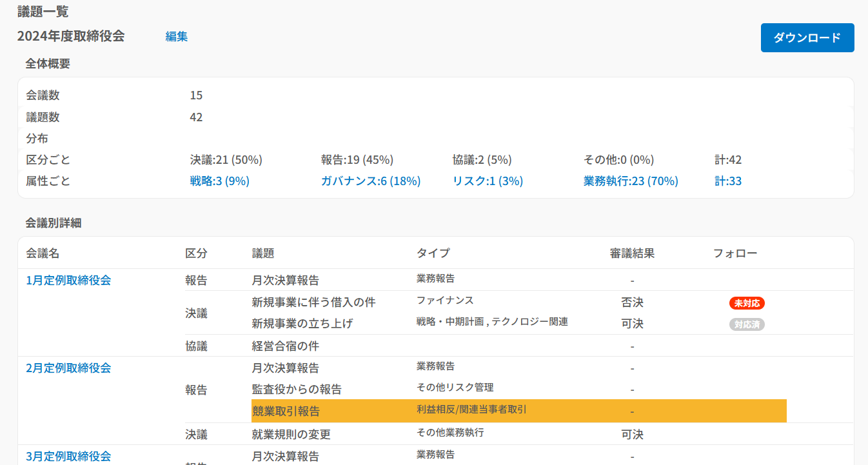
Task: Open the 2月定例取締役会 meeting
Action: point(68,368)
